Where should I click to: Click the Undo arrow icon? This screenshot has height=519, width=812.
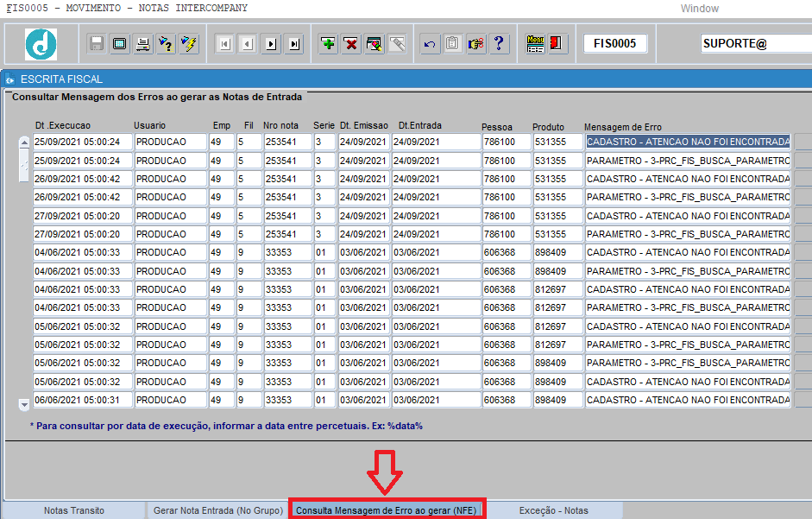tap(430, 44)
